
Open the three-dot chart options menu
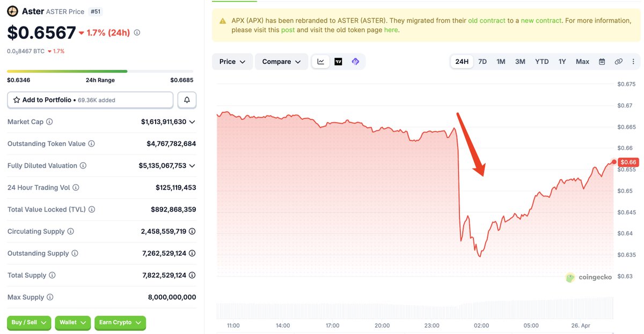click(633, 62)
